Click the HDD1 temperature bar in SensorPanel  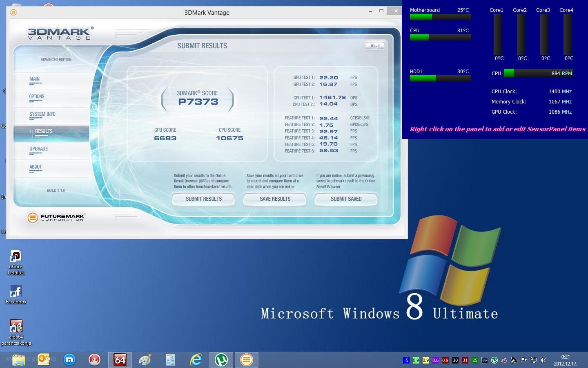click(x=440, y=79)
